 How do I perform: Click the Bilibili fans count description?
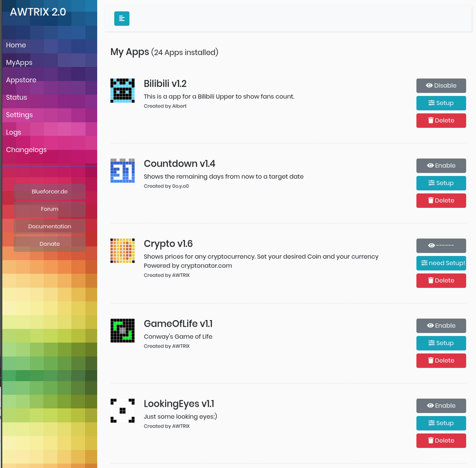[x=219, y=97]
